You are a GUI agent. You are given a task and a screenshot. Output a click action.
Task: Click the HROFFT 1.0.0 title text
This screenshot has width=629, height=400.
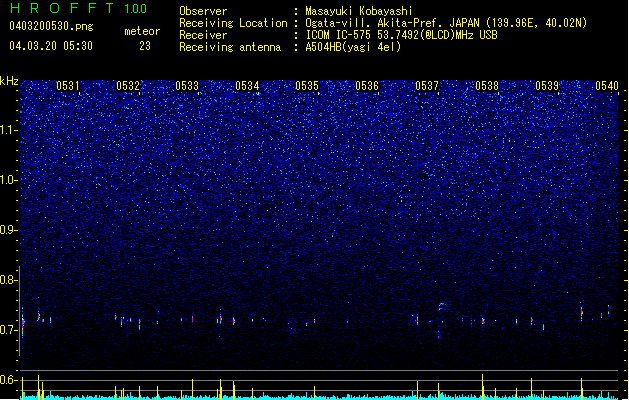(x=78, y=8)
